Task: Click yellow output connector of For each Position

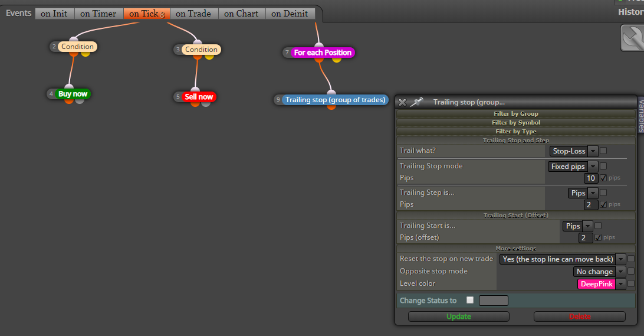Action: coord(336,60)
